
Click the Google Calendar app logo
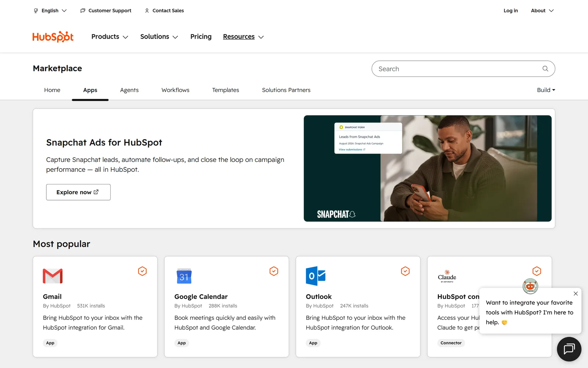[x=184, y=276]
